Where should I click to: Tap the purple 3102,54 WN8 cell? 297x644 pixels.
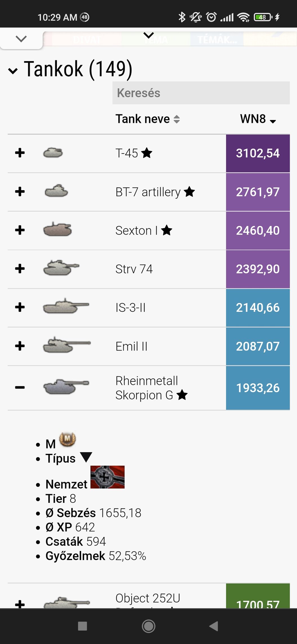(x=258, y=153)
